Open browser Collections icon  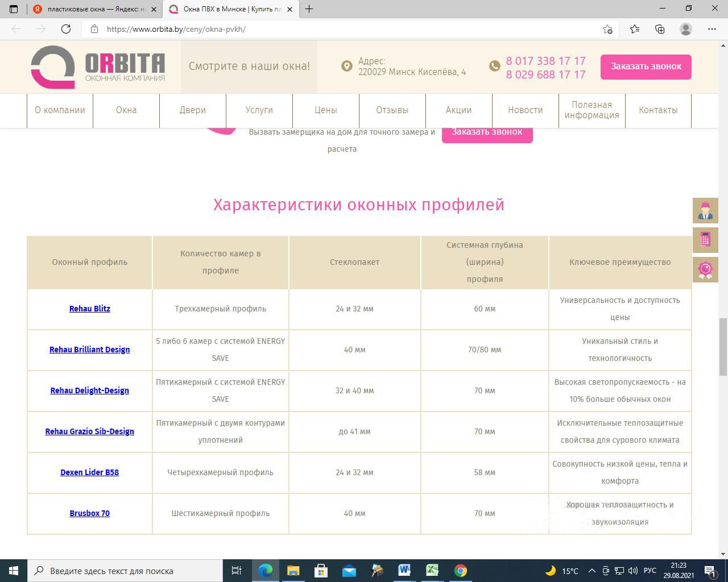[660, 29]
